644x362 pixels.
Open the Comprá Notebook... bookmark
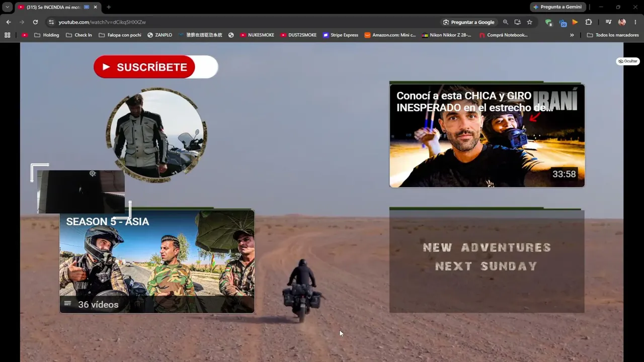click(503, 35)
